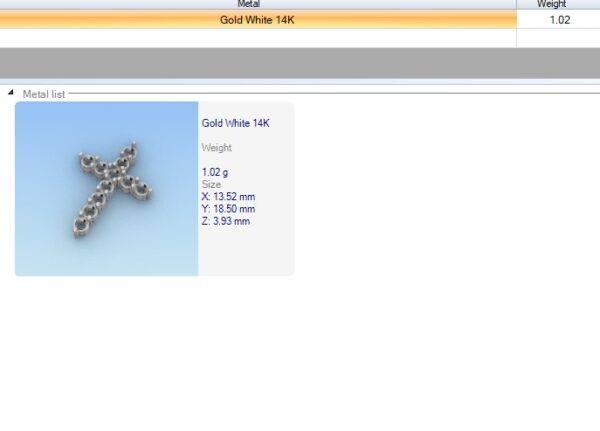Click the empty row beneath Gold White 14K
The width and height of the screenshot is (600, 431).
click(x=257, y=38)
